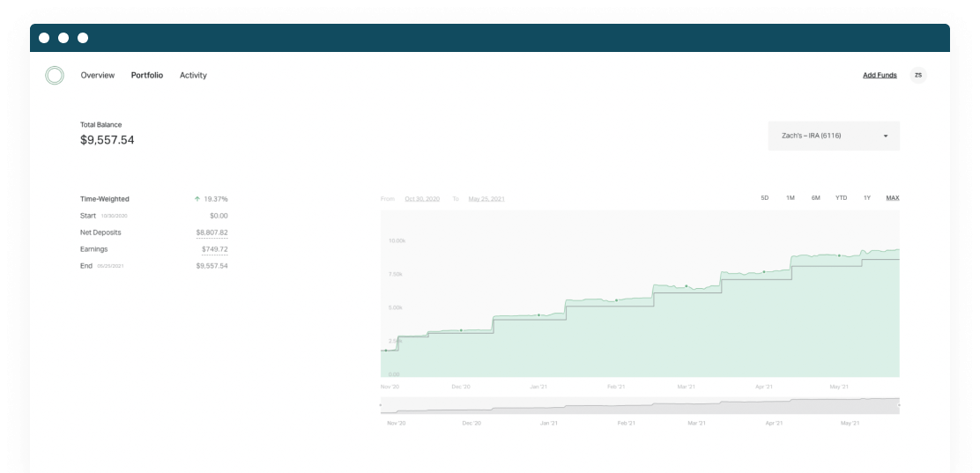980x473 pixels.
Task: Switch chart to 6M range
Action: (816, 198)
